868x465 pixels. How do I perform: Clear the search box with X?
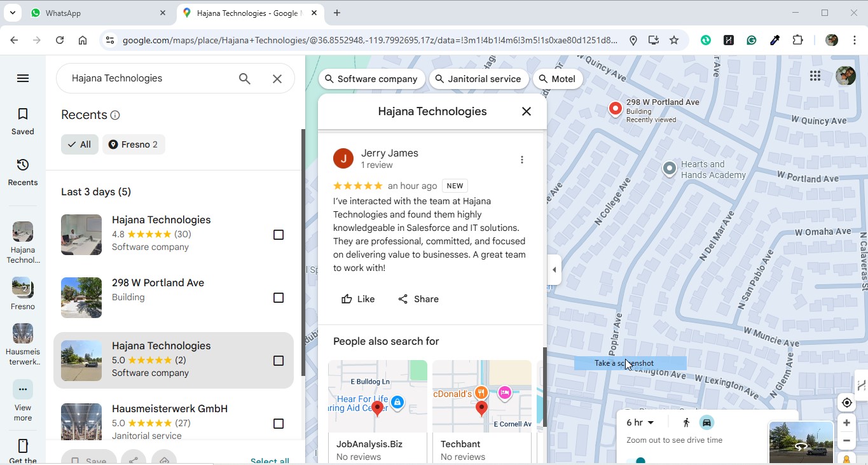point(277,79)
